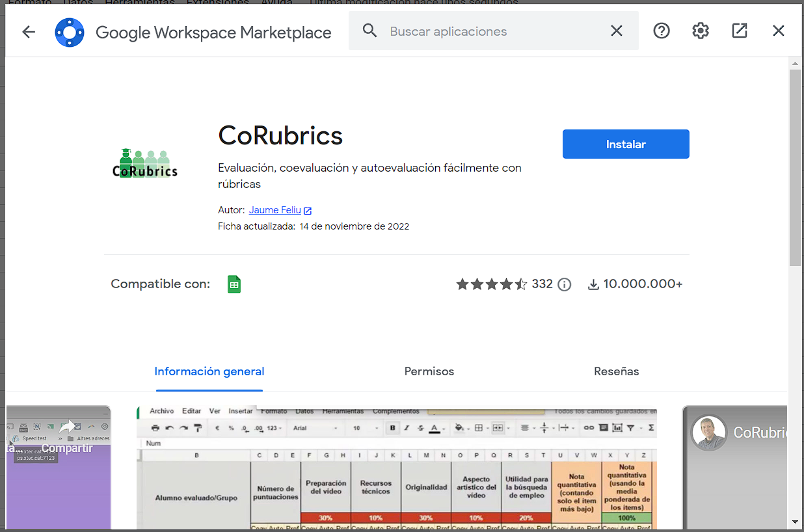
Task: Open the help question mark icon
Action: pyautogui.click(x=662, y=31)
